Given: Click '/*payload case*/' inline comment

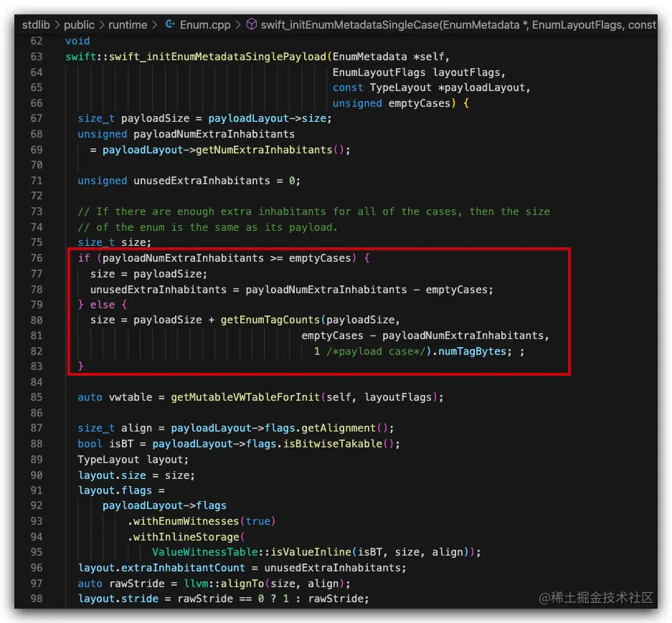Looking at the screenshot, I should tap(376, 351).
